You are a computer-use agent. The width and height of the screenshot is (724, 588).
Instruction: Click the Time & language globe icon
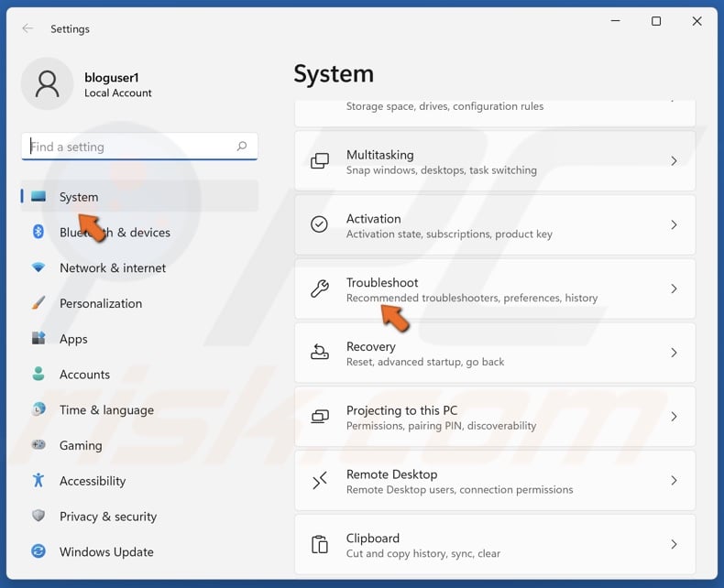point(38,408)
